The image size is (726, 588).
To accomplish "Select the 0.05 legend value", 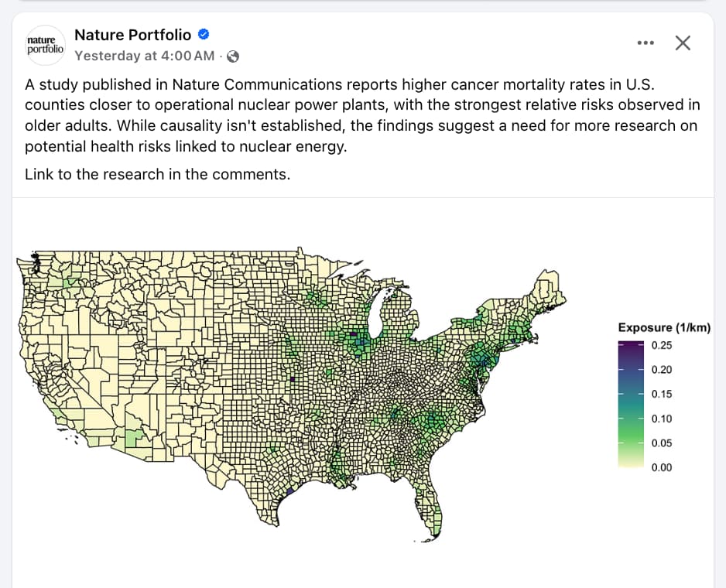I will pos(662,443).
